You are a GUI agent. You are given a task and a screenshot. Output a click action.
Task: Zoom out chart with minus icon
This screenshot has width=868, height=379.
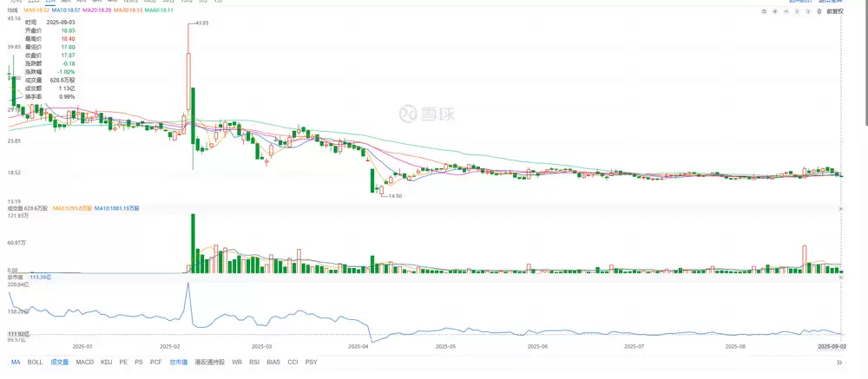pyautogui.click(x=787, y=11)
